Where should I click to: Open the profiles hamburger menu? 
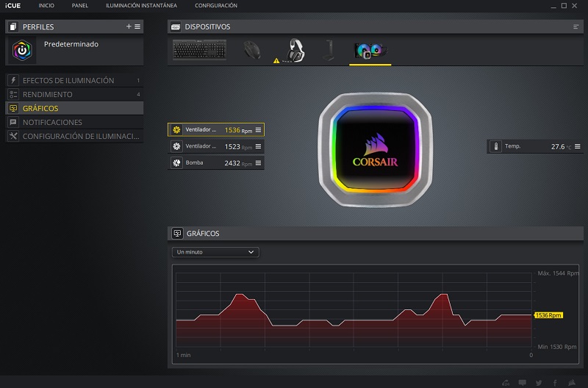tap(137, 26)
